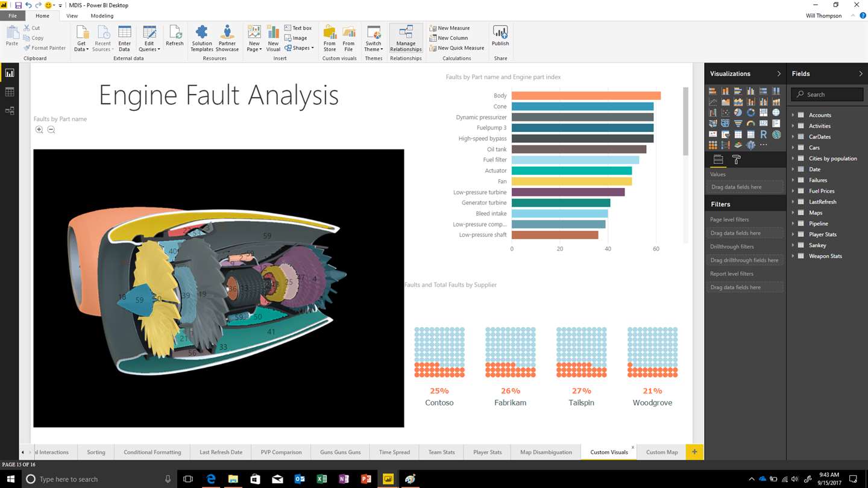This screenshot has height=488, width=868.
Task: Refresh the report data
Action: point(174,36)
